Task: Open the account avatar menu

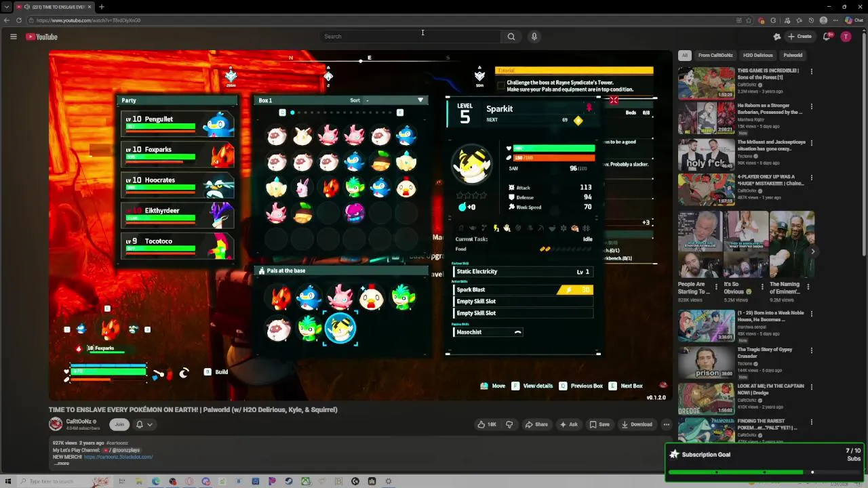Action: 846,37
